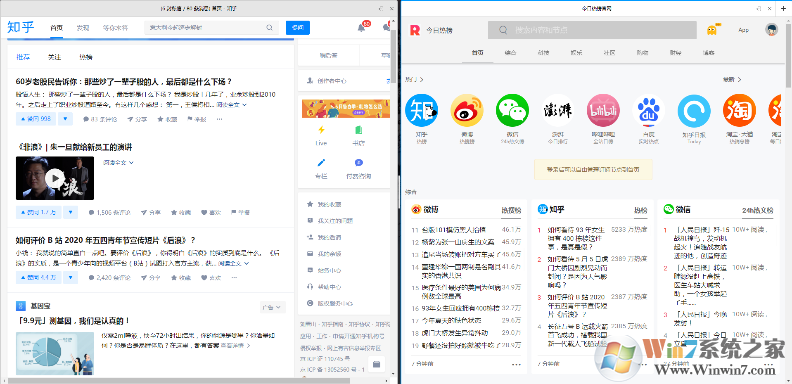Switch to 社区 tab in 今日热榜
Viewport: 792px width, 384px height.
[609, 53]
